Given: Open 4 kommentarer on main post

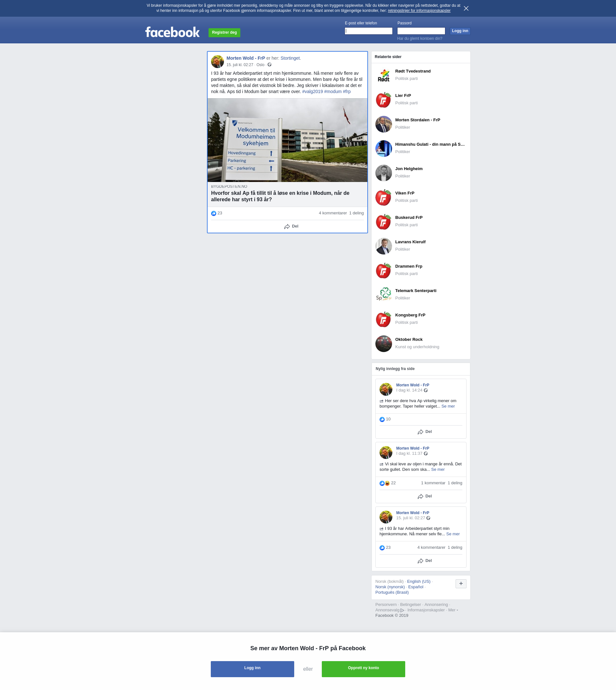Looking at the screenshot, I should [x=332, y=213].
